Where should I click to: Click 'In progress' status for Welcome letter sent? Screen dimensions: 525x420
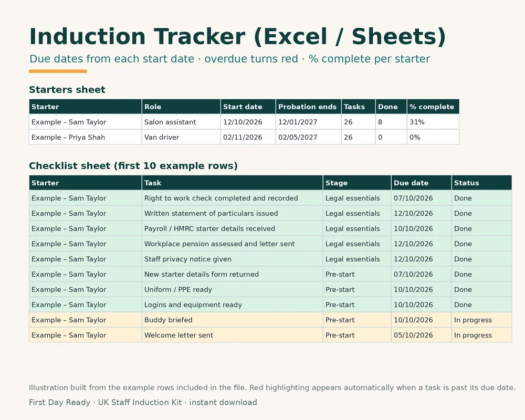click(x=481, y=335)
